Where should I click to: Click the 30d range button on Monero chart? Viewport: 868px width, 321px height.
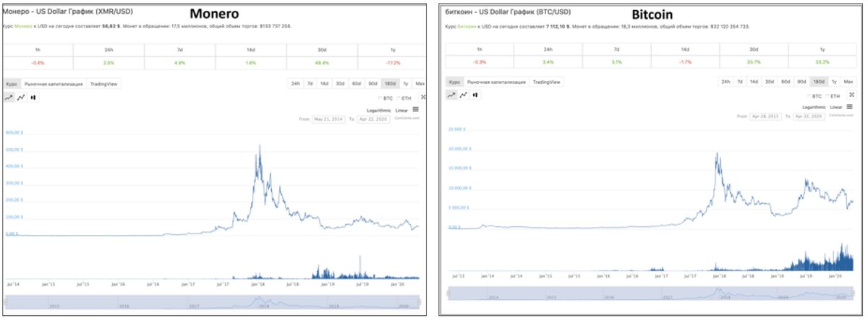click(340, 84)
